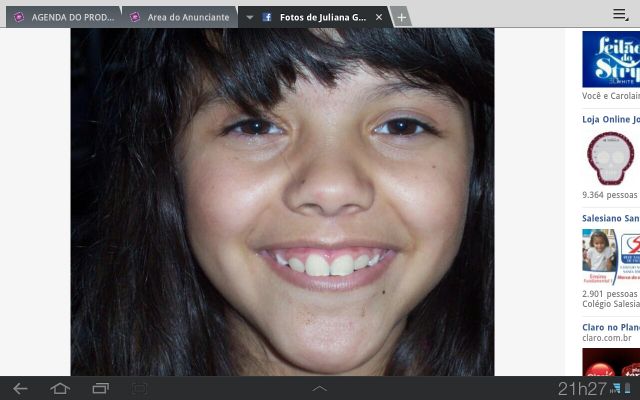
Task: Tap the screenshot capture icon
Action: tap(140, 388)
